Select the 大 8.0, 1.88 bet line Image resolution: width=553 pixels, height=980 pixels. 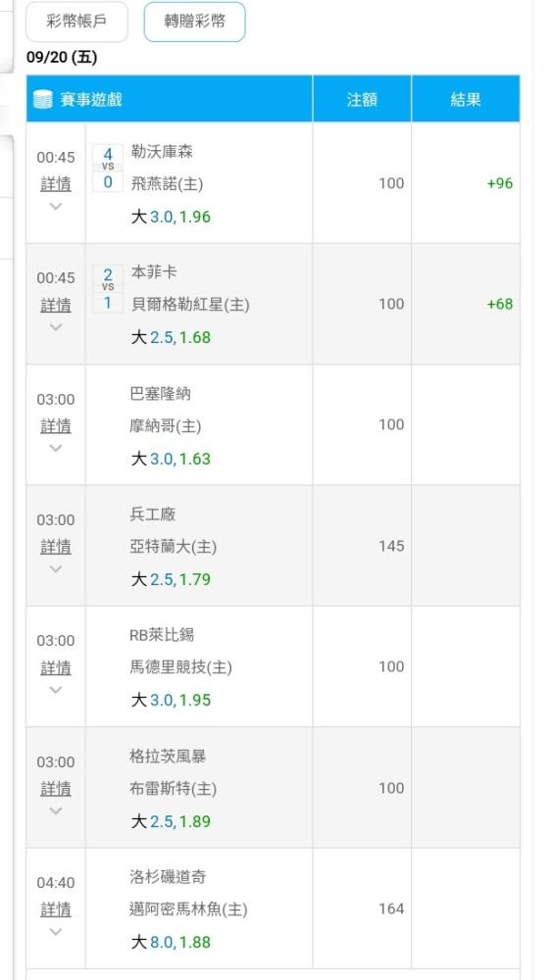171,942
